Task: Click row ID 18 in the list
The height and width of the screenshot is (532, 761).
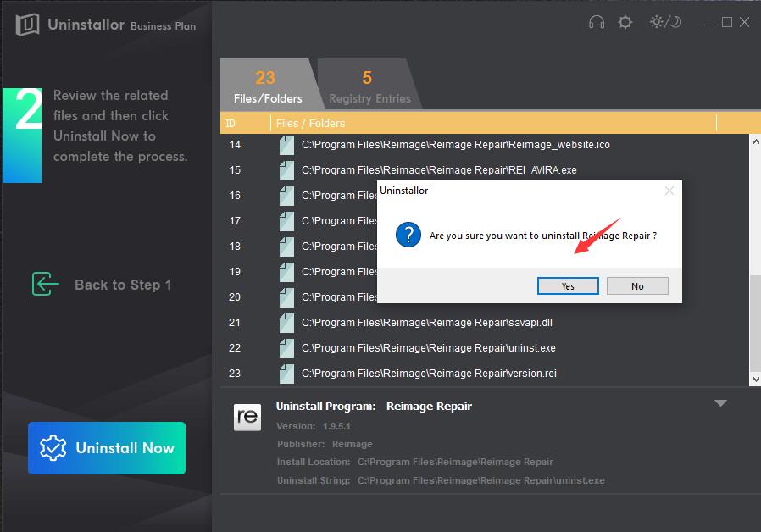Action: (235, 247)
